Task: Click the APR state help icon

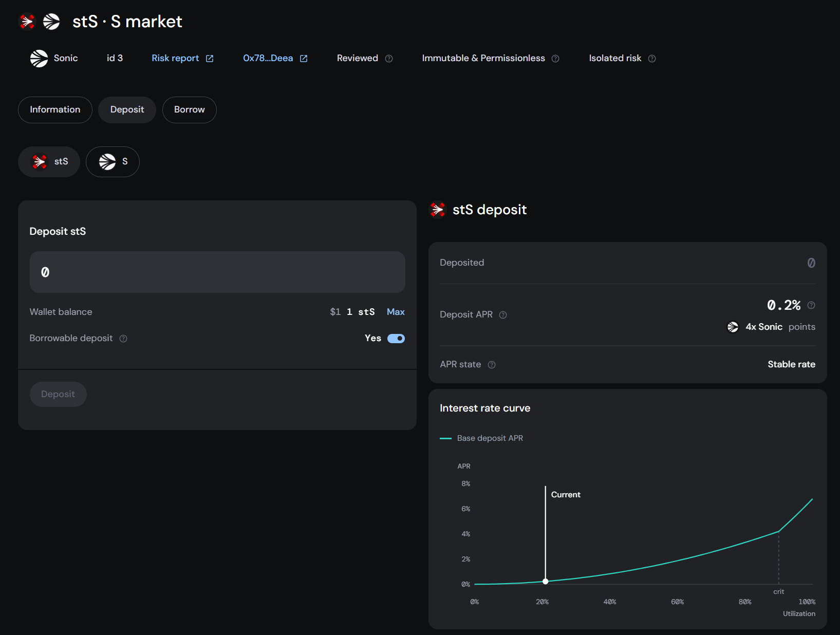Action: click(491, 365)
